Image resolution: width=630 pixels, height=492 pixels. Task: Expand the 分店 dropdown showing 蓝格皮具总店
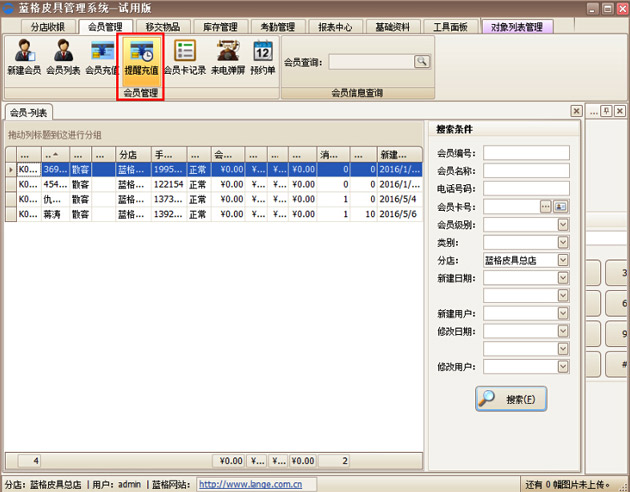tap(563, 260)
